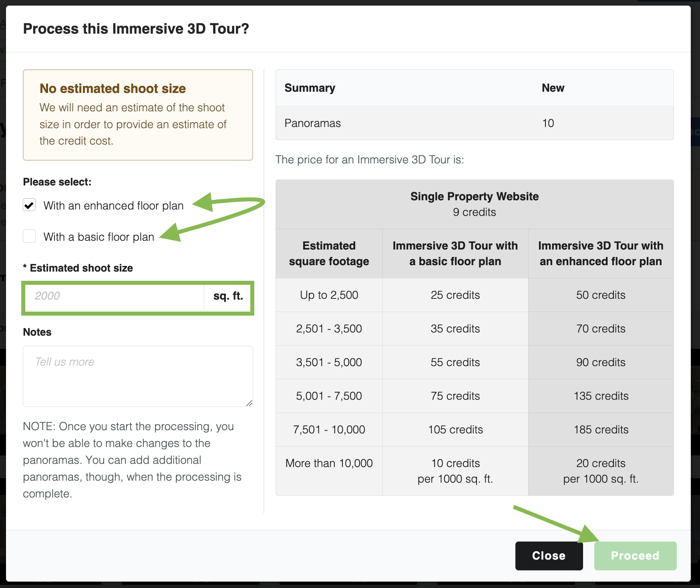
Task: Click the Proceed button
Action: pyautogui.click(x=635, y=556)
